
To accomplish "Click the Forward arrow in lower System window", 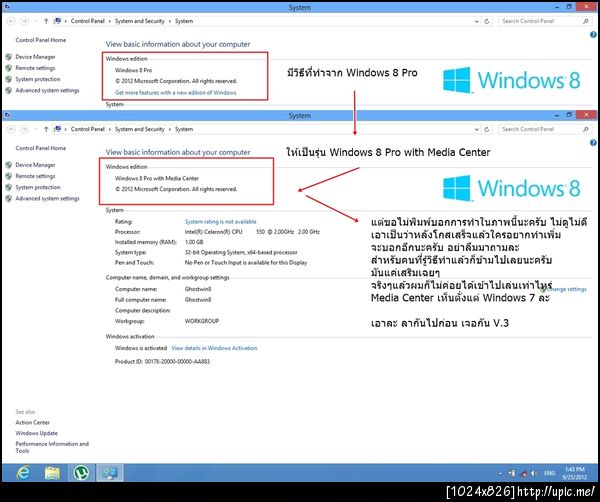I will 24,129.
